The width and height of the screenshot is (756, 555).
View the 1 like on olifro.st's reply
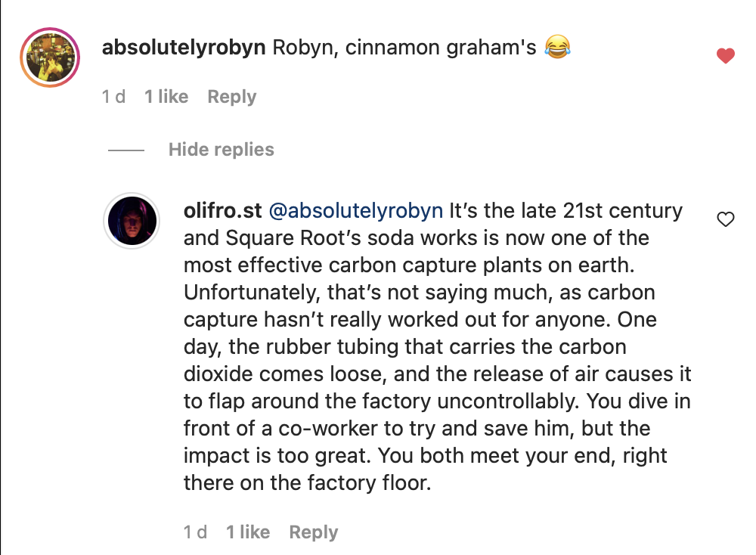pyautogui.click(x=248, y=532)
